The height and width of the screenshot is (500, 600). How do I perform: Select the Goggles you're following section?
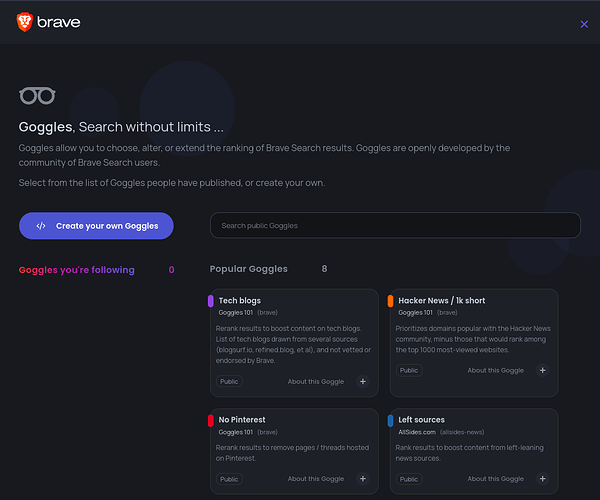tap(76, 270)
